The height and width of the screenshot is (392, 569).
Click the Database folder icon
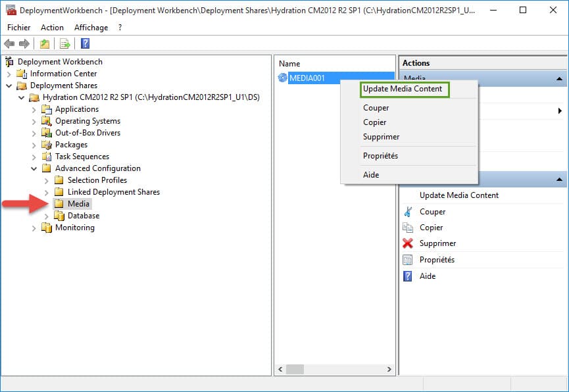[x=59, y=216]
